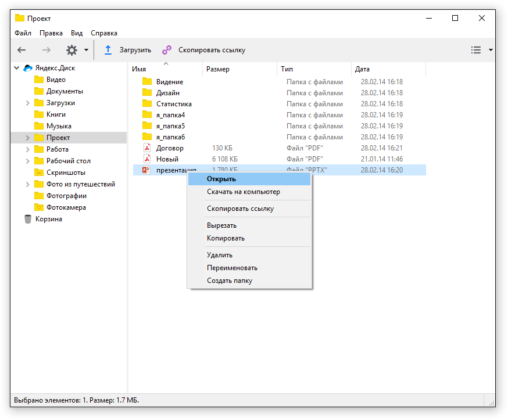
Task: Click the status bar selection text
Action: pos(77,401)
